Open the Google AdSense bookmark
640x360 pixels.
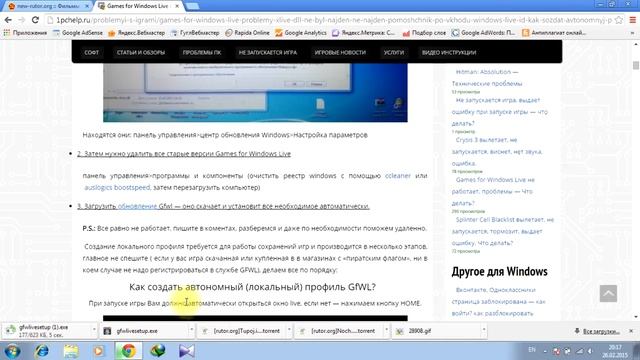pyautogui.click(x=78, y=33)
